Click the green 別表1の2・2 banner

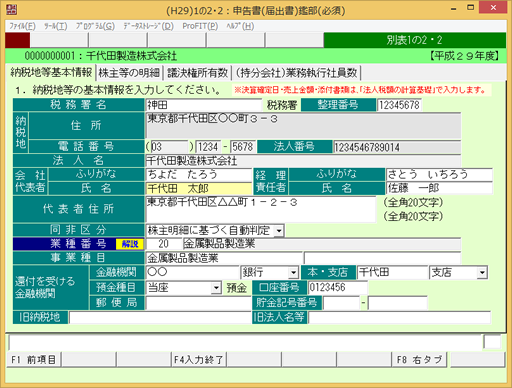click(414, 40)
